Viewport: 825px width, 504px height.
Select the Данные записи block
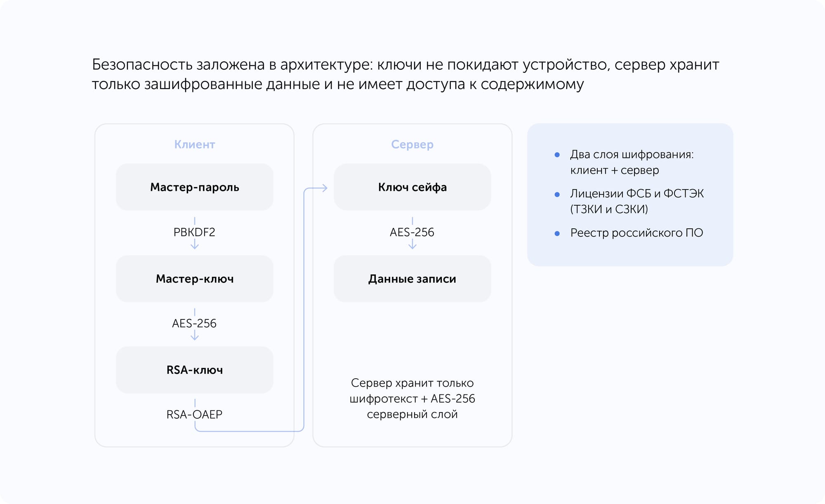coord(412,279)
